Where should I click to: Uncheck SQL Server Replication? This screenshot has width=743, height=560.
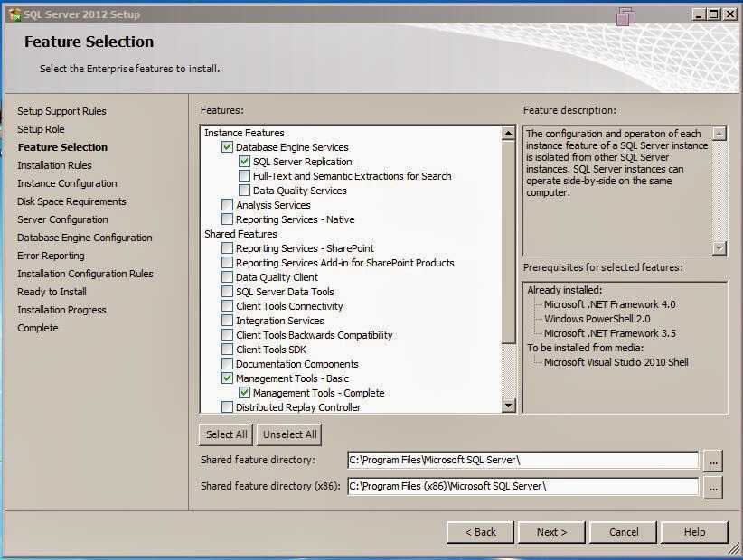[244, 162]
